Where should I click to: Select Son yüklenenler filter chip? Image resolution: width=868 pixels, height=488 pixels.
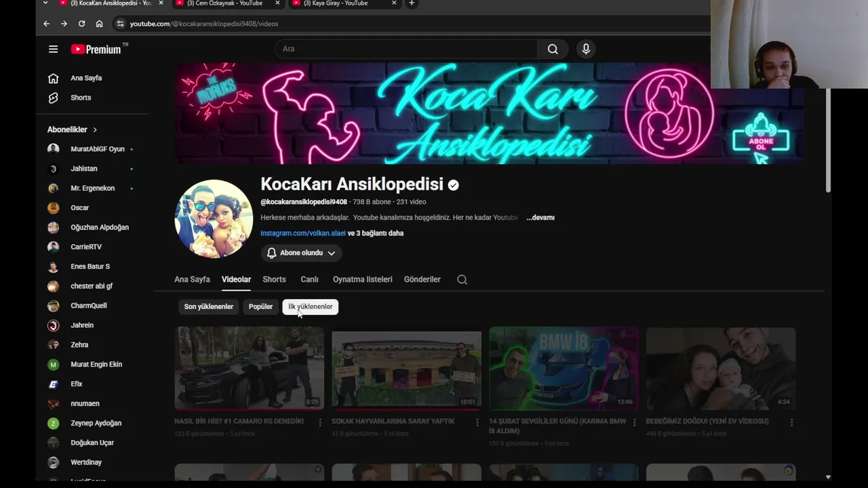pos(208,306)
